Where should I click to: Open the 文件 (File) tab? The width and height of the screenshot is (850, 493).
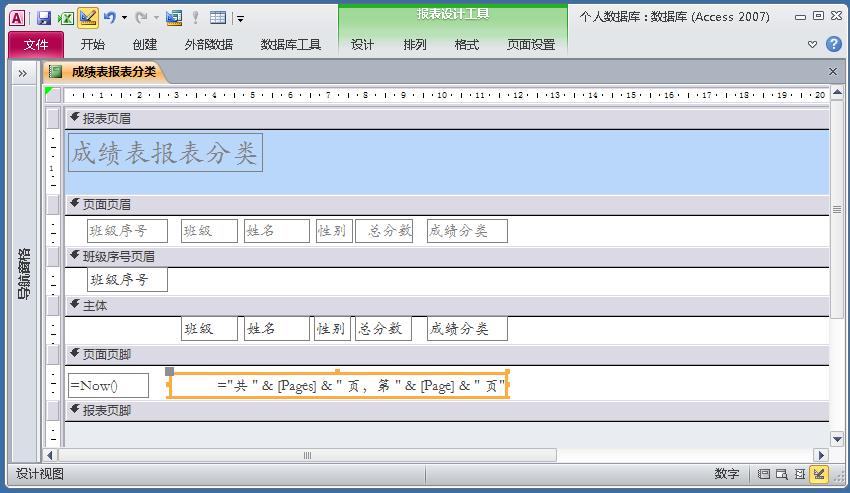(x=36, y=44)
